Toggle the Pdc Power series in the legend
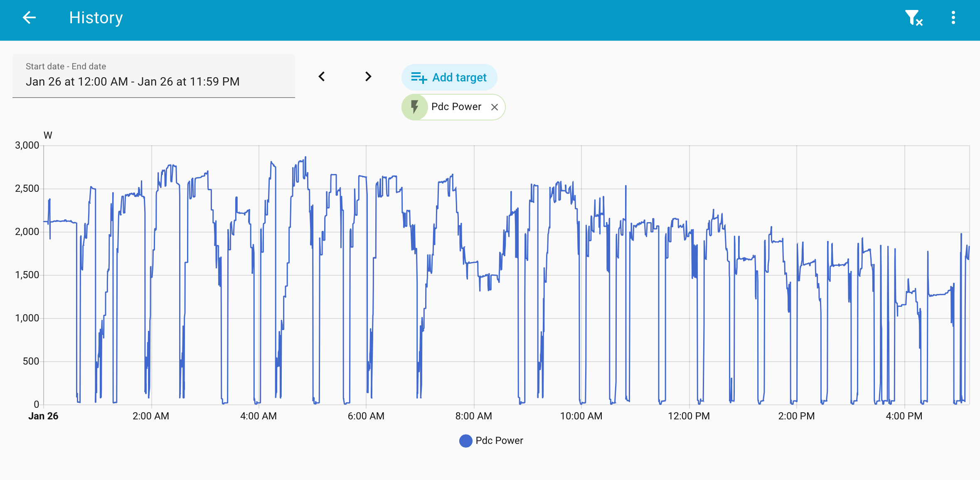This screenshot has width=980, height=480. [499, 441]
